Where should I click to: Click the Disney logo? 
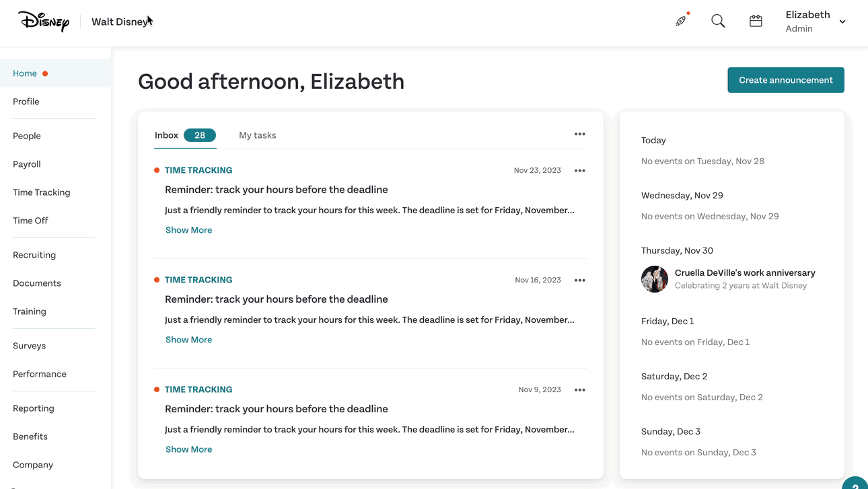coord(44,22)
